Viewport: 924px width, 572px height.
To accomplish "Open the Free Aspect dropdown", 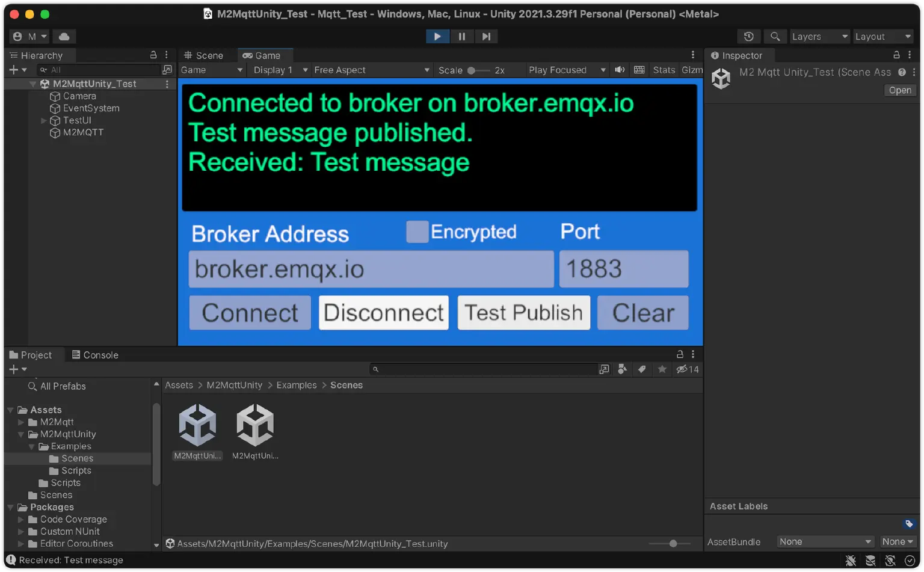I will coord(371,70).
